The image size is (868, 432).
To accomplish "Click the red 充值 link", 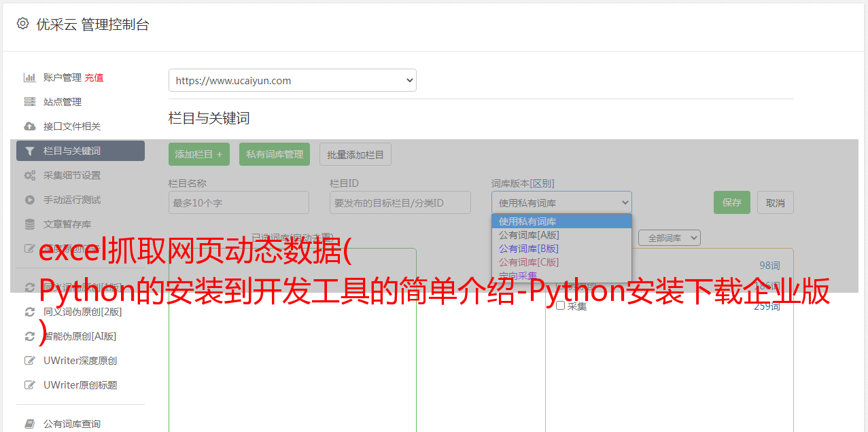I will [x=94, y=77].
